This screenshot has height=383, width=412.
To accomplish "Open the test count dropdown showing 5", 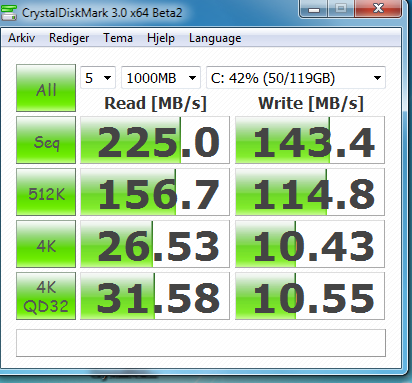I will (x=98, y=78).
